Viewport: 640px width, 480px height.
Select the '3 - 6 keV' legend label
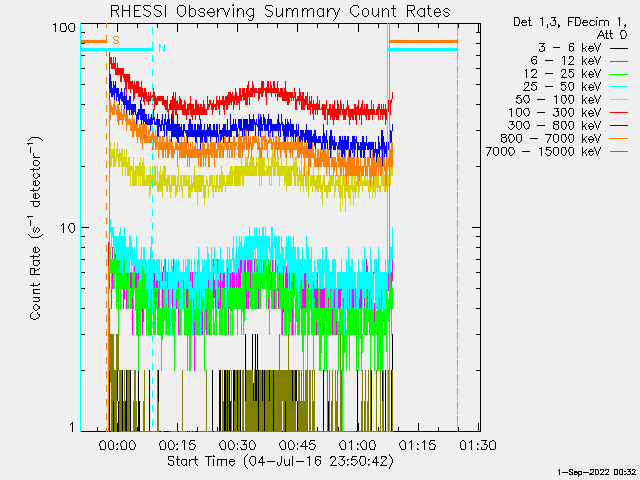(x=570, y=48)
